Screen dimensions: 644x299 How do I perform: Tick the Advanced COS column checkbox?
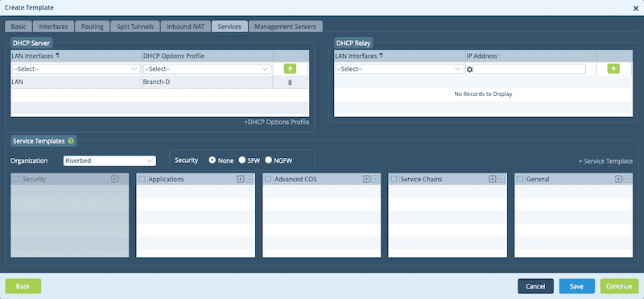point(268,179)
